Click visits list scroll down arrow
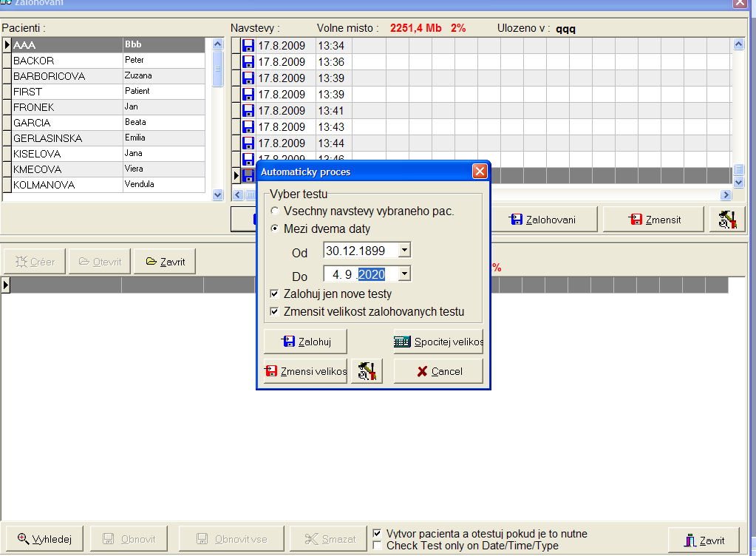Image resolution: width=756 pixels, height=556 pixels. tap(739, 183)
